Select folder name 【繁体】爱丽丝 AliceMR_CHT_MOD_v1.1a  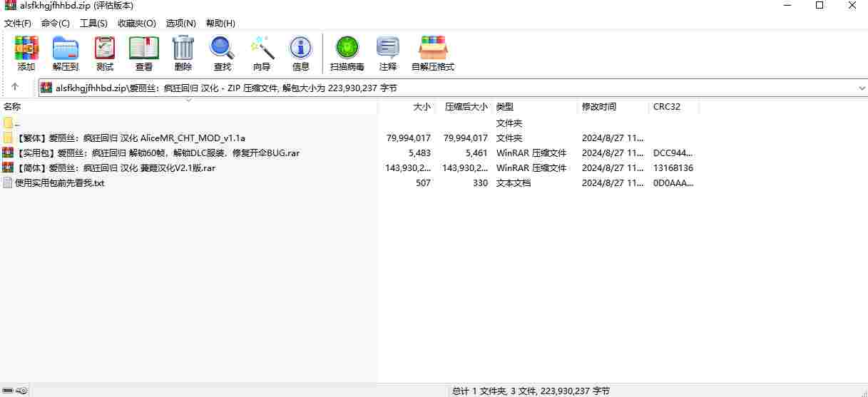point(130,138)
